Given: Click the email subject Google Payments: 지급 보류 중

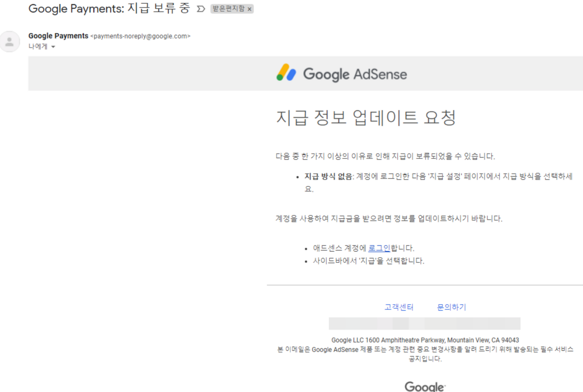Looking at the screenshot, I should pyautogui.click(x=109, y=9).
